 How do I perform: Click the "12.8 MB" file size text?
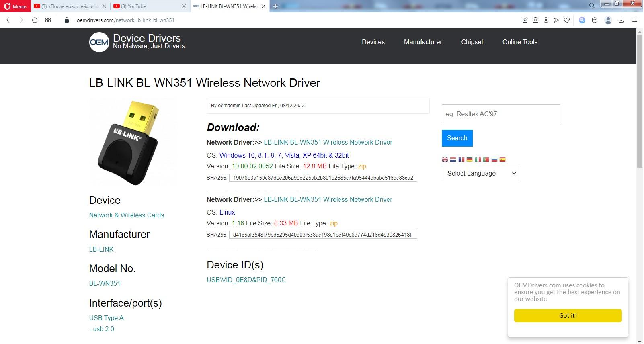[315, 166]
